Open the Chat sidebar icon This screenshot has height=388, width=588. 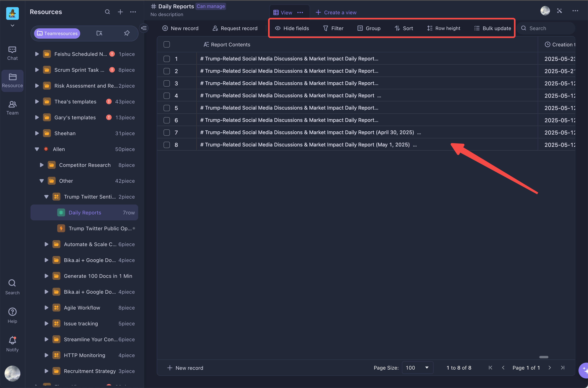(x=12, y=53)
